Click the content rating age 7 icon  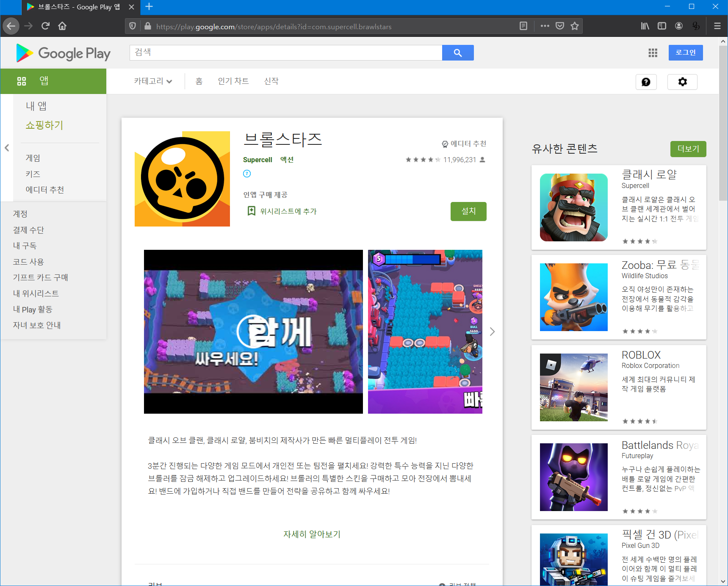click(x=247, y=174)
